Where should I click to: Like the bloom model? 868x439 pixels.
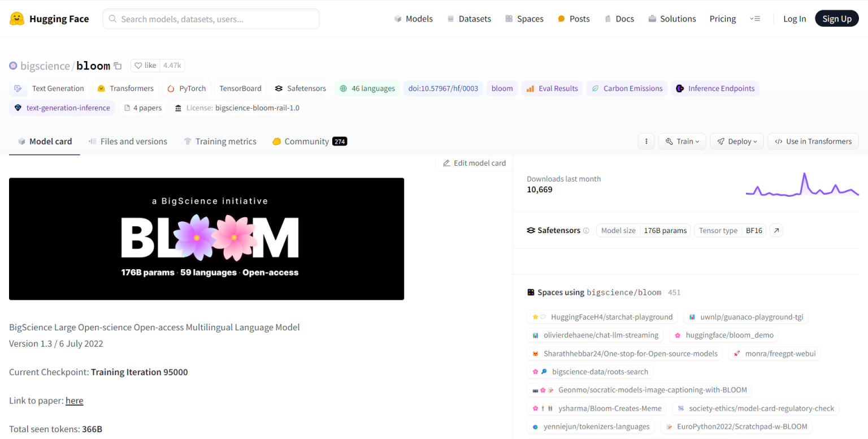pyautogui.click(x=145, y=66)
